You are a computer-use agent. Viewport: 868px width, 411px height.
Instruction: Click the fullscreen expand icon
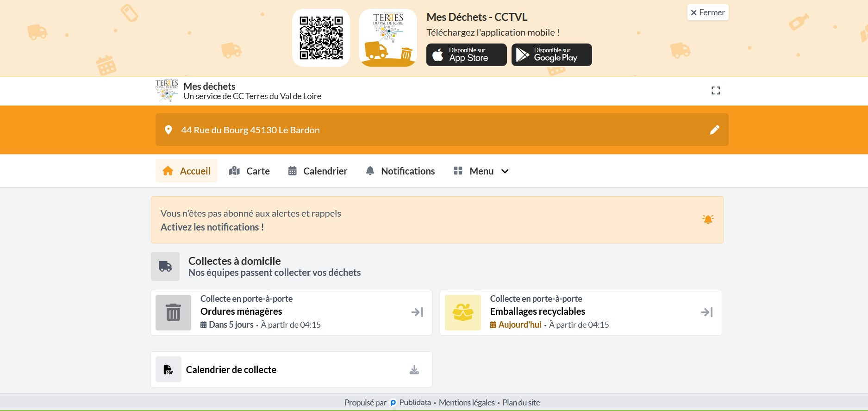[715, 91]
